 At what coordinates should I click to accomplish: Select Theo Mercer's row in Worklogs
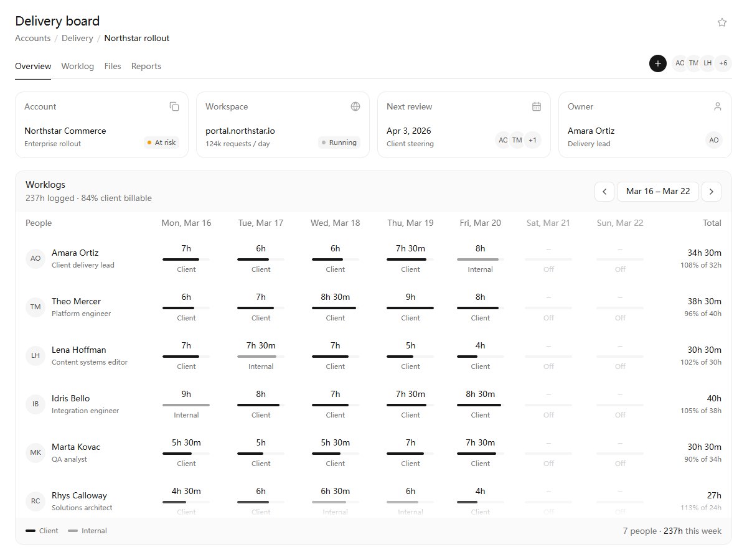pyautogui.click(x=374, y=307)
